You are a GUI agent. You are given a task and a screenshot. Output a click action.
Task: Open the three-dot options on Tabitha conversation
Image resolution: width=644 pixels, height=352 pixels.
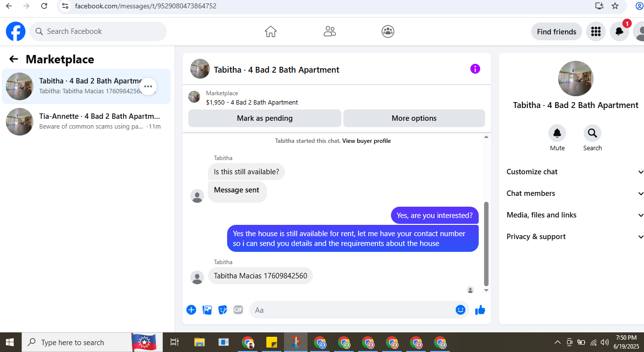[x=148, y=86]
